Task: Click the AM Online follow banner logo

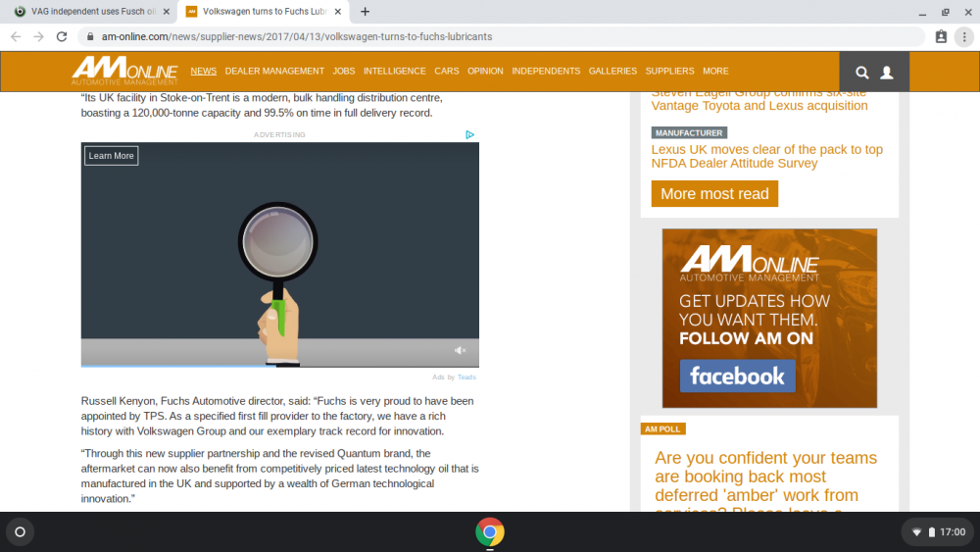Action: pos(750,263)
